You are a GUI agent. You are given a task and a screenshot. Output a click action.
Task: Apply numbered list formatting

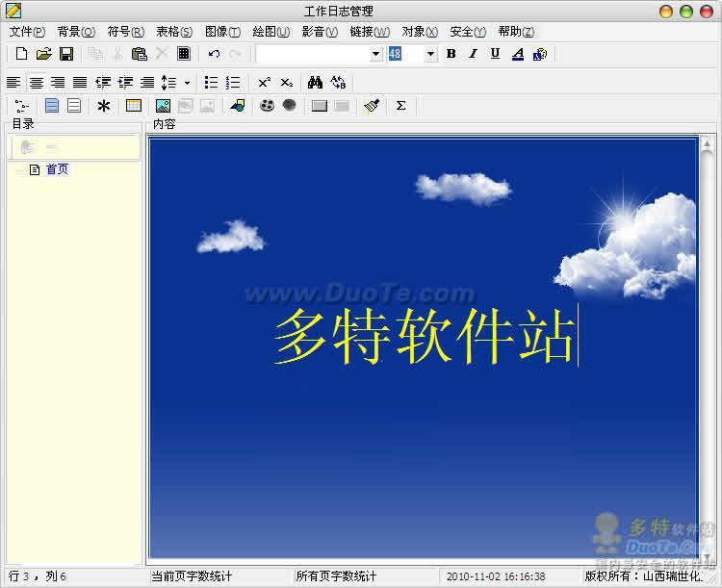(x=233, y=83)
